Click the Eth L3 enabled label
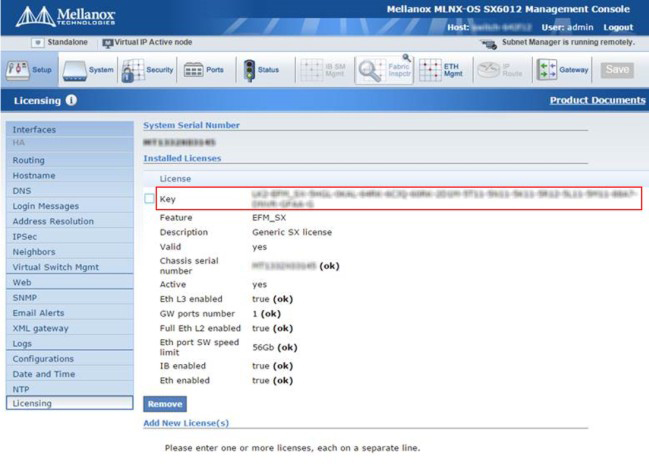 point(191,299)
